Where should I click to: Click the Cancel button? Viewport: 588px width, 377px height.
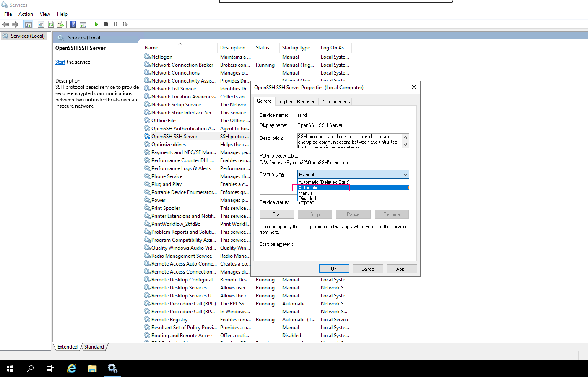[368, 269]
